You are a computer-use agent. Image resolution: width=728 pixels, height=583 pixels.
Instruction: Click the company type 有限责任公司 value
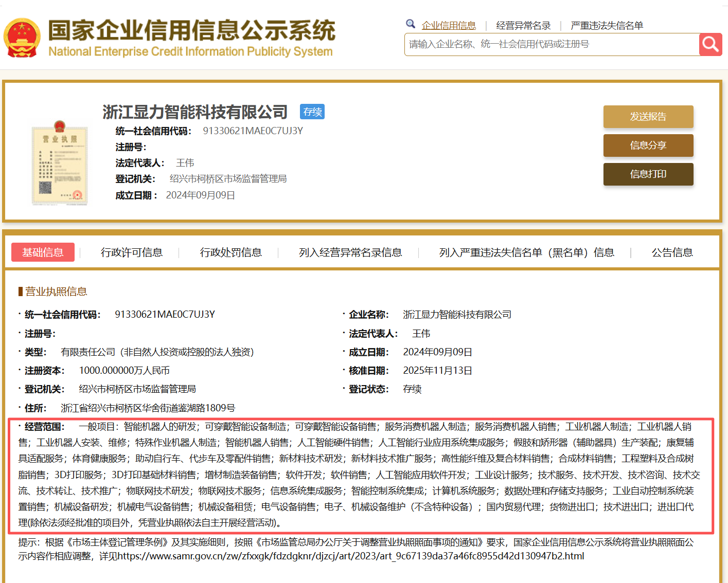[x=157, y=352]
